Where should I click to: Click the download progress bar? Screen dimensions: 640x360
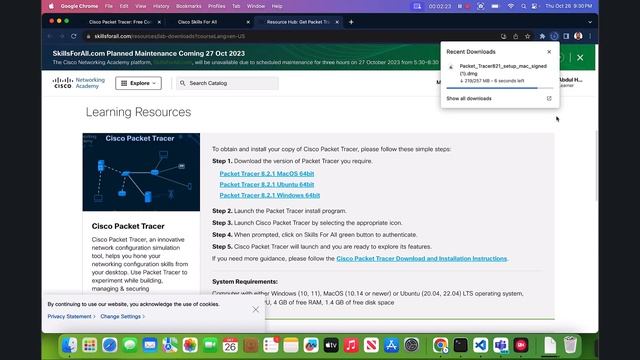500,88
